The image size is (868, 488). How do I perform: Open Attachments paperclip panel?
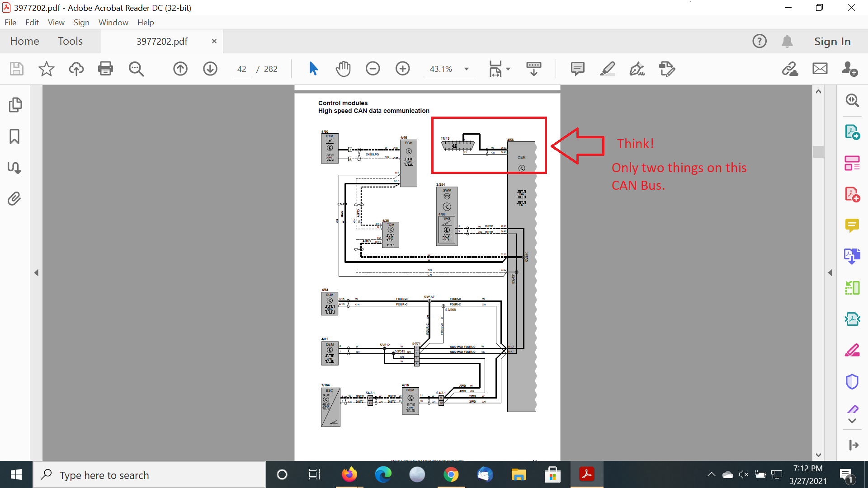pos(14,198)
